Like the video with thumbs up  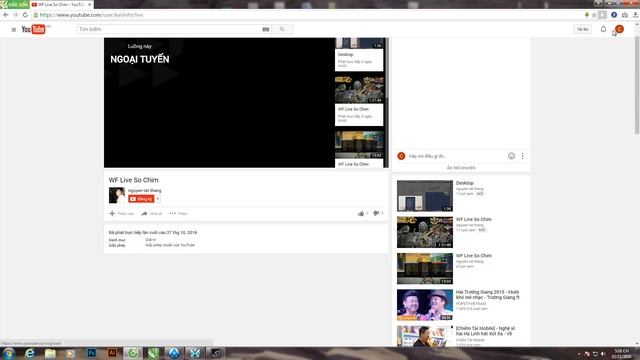click(x=361, y=213)
